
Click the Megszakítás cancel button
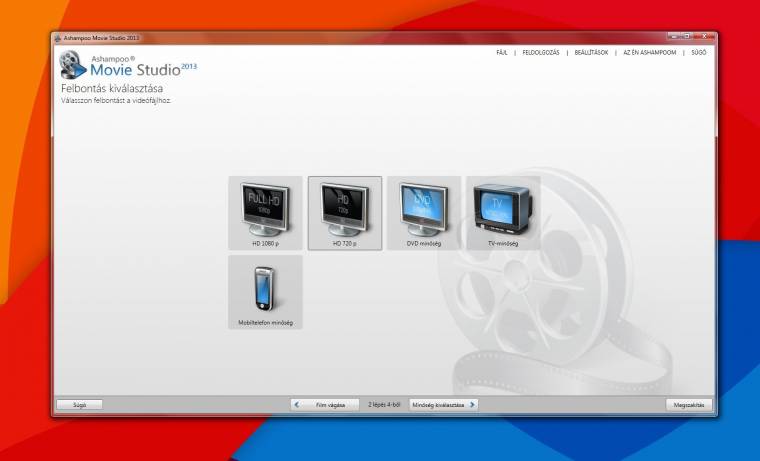pyautogui.click(x=689, y=405)
